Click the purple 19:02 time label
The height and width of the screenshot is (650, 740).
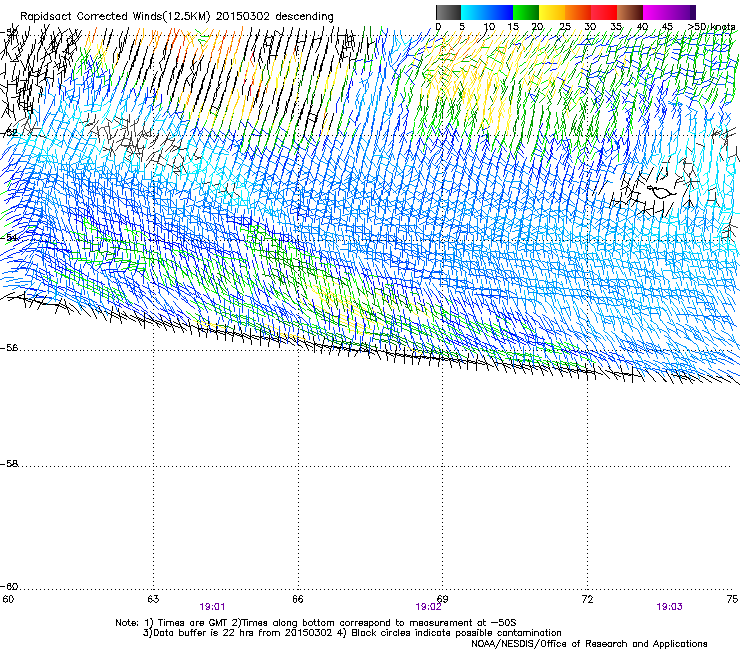coord(429,607)
